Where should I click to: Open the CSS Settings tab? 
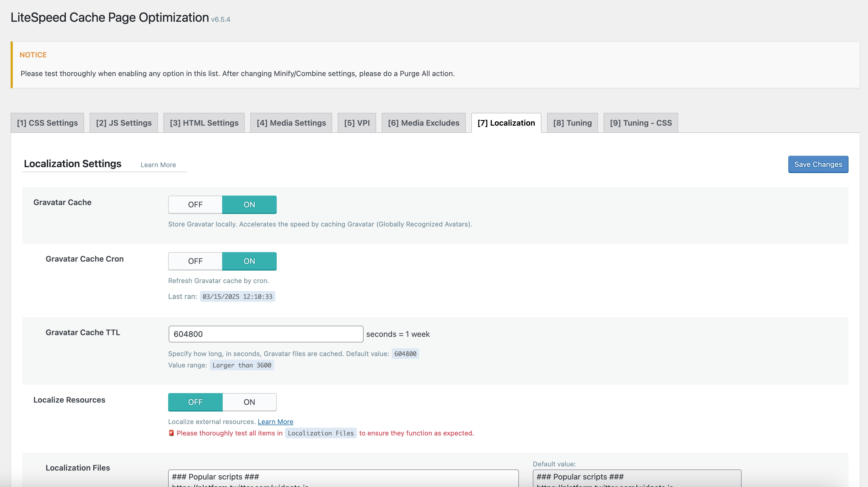pyautogui.click(x=47, y=123)
